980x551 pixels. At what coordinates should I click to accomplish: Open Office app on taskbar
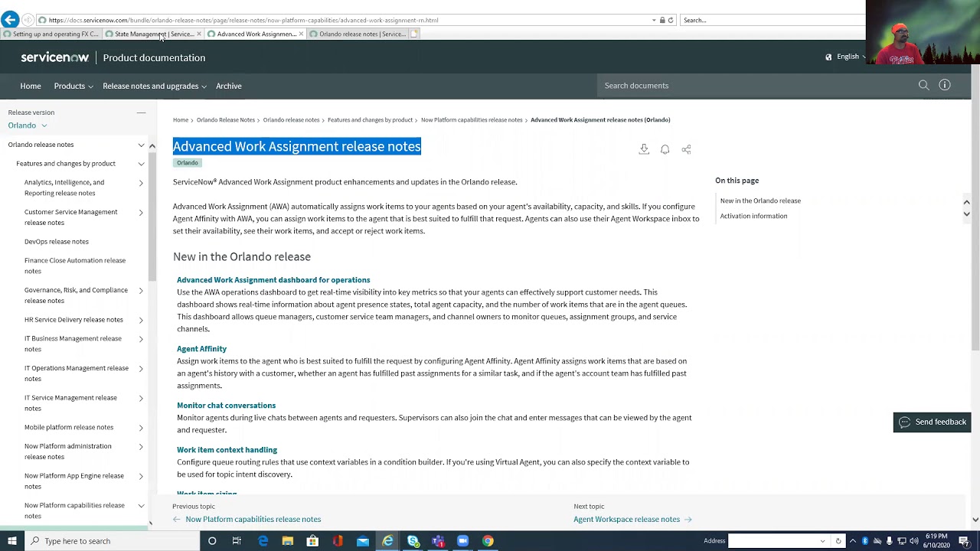[338, 541]
